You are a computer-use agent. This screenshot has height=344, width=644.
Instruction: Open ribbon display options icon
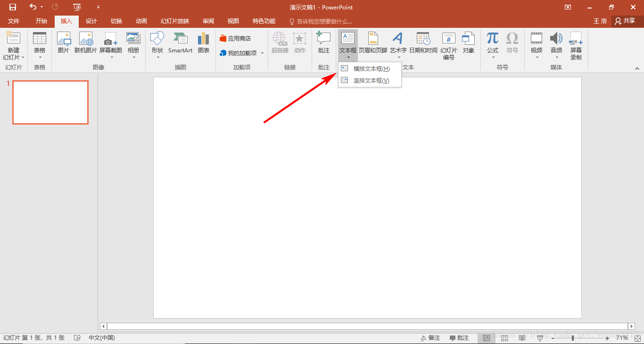click(568, 7)
